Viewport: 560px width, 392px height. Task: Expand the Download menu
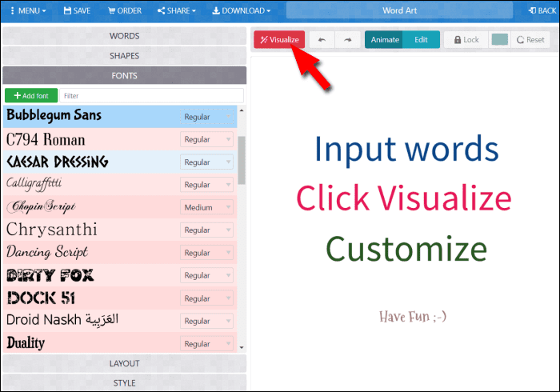coord(241,10)
